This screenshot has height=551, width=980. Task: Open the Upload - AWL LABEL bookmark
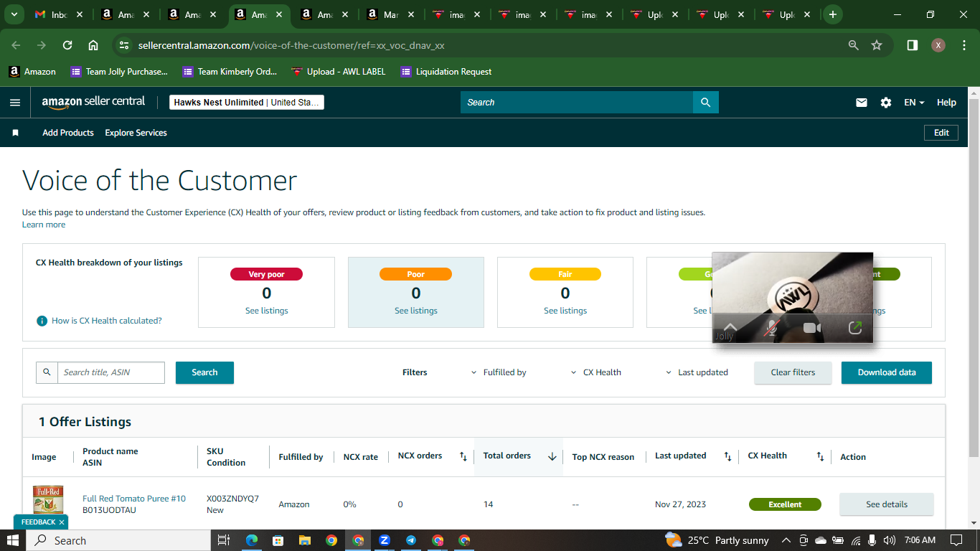[339, 72]
